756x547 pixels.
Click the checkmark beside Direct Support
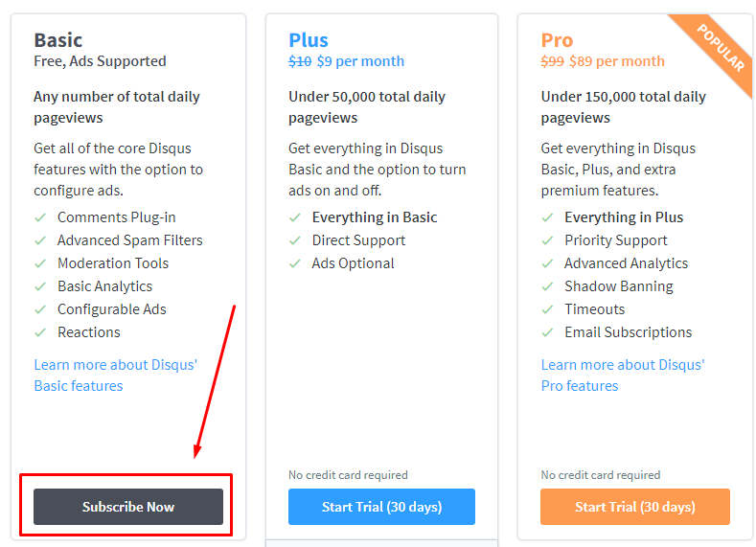point(295,240)
